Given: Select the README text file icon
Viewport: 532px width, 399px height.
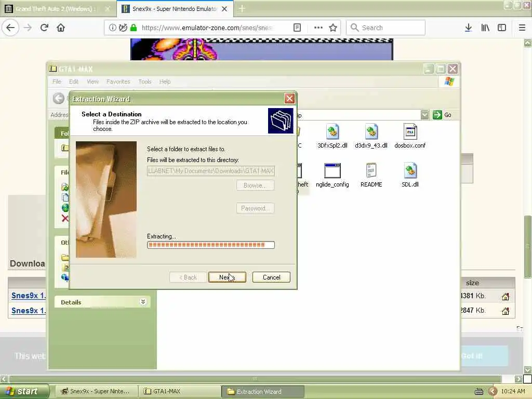Looking at the screenshot, I should pyautogui.click(x=371, y=170).
